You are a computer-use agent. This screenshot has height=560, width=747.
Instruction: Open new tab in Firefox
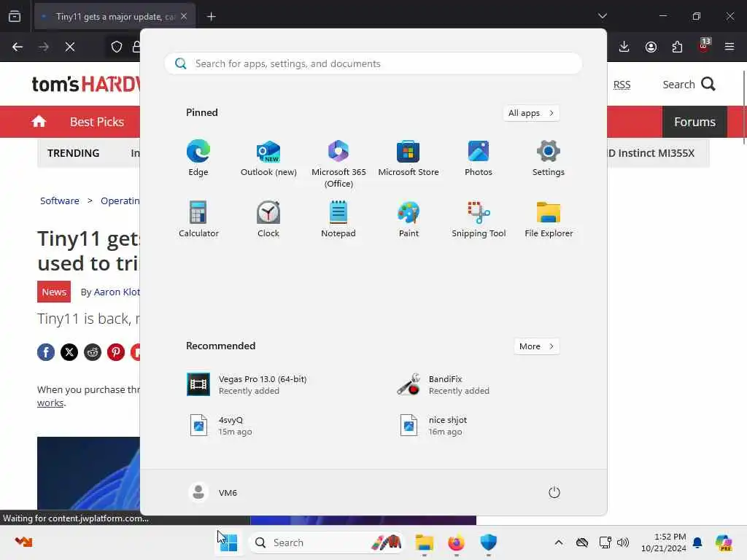point(211,17)
